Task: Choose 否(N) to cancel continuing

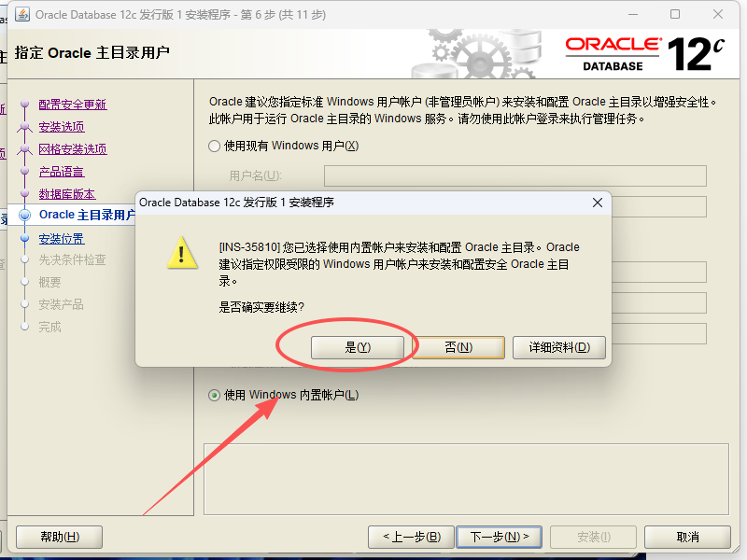Action: pyautogui.click(x=458, y=347)
